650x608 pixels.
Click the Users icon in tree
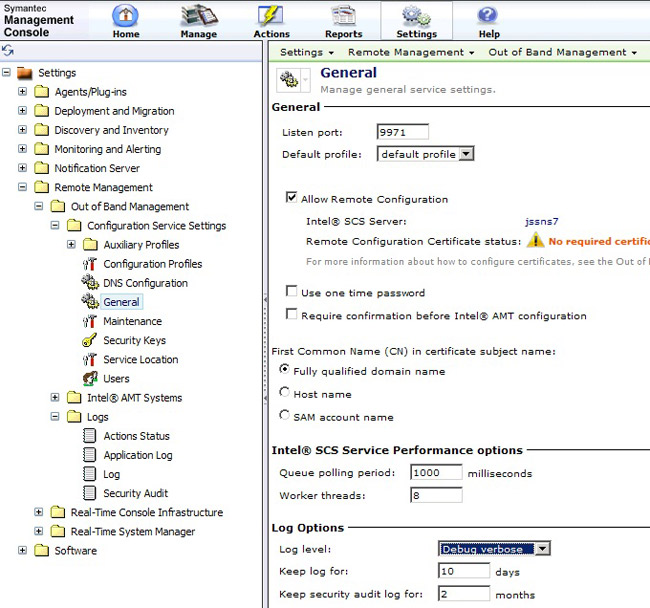pyautogui.click(x=90, y=378)
